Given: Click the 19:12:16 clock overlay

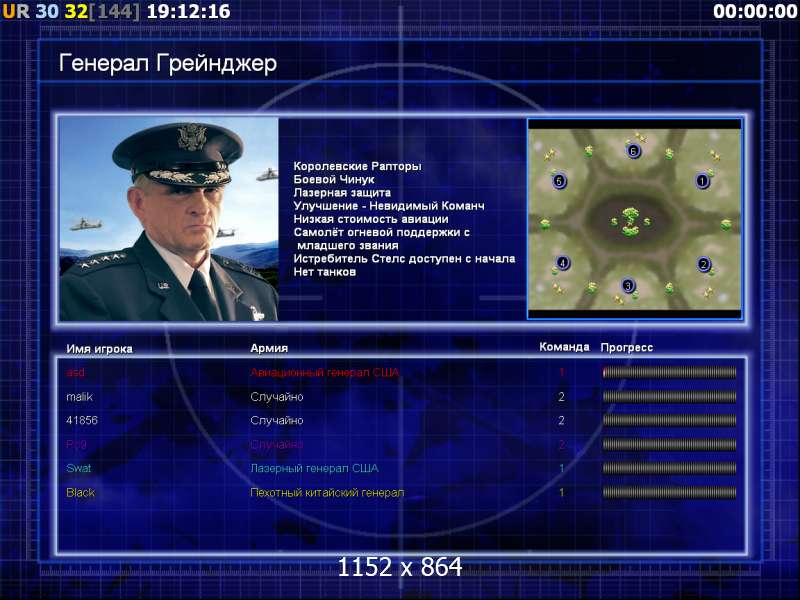Looking at the screenshot, I should coord(188,11).
